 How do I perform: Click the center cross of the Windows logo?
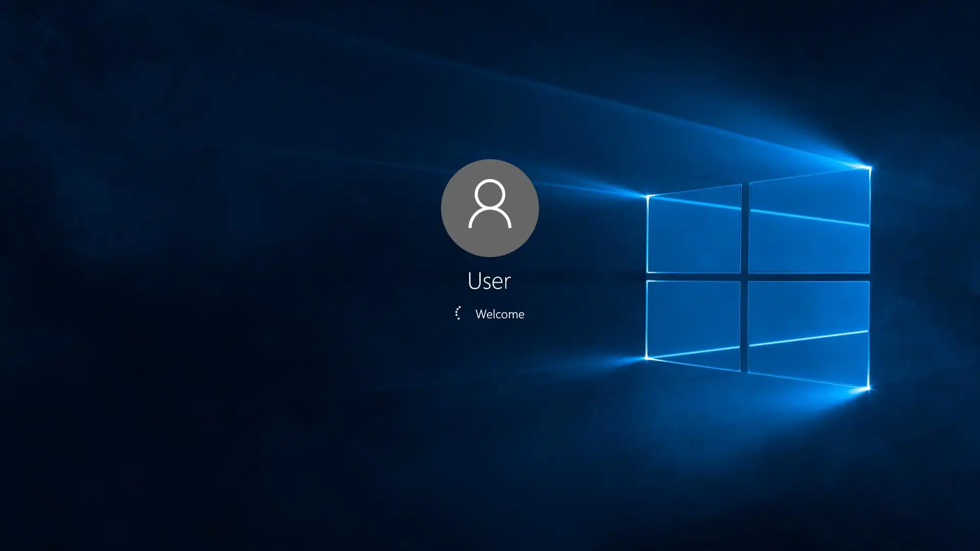click(744, 277)
